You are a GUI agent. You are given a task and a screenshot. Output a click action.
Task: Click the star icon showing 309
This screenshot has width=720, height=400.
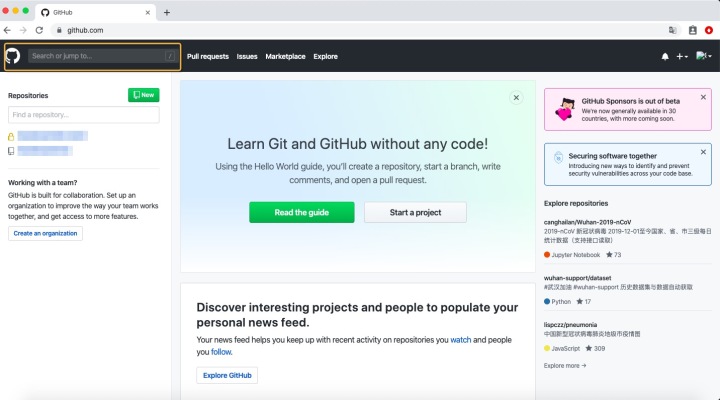pos(589,348)
